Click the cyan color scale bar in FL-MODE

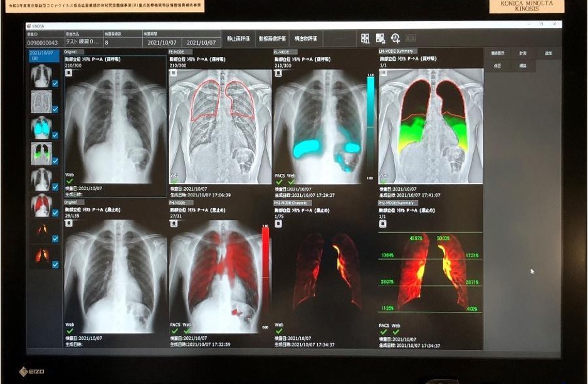click(x=370, y=127)
